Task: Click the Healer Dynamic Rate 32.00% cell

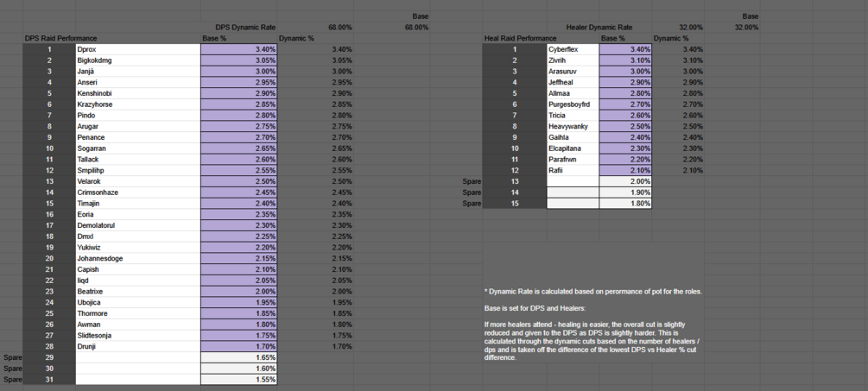Action: coord(678,27)
